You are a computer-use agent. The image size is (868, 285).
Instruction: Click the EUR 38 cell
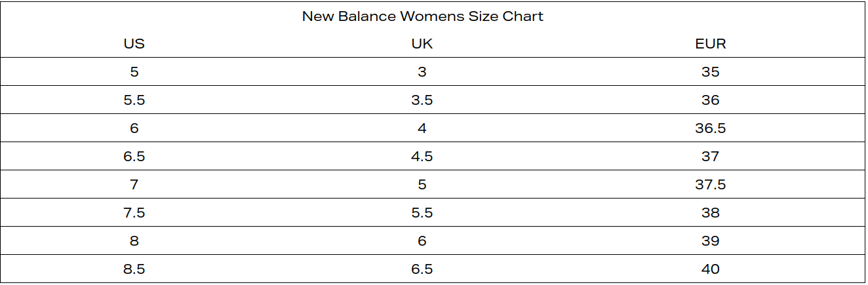tap(711, 213)
